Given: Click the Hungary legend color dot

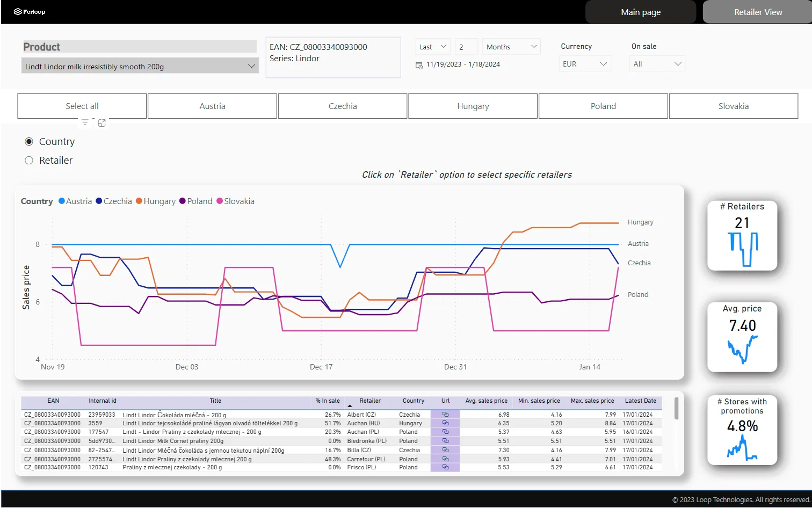Looking at the screenshot, I should point(139,201).
